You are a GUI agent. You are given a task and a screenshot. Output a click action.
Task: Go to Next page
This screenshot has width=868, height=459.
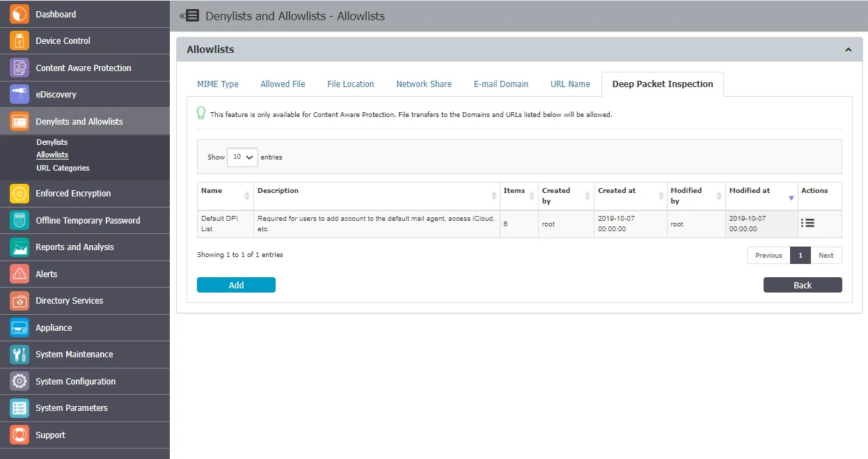tap(826, 255)
